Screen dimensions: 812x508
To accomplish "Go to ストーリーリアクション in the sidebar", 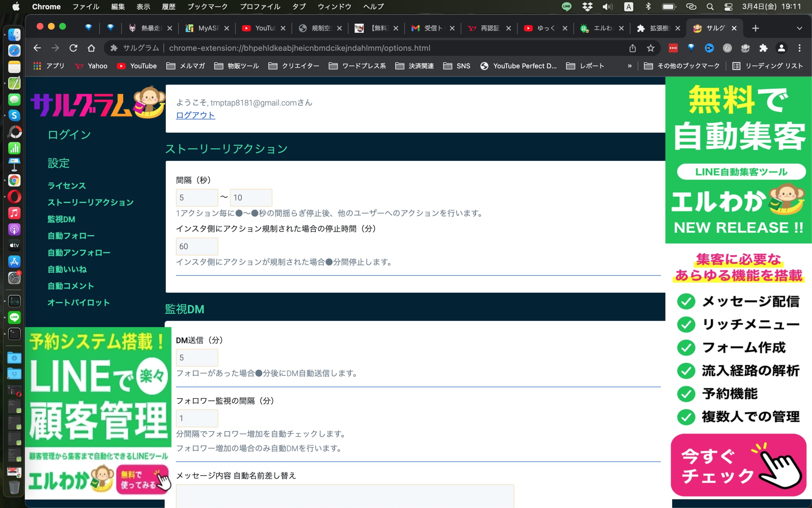I will click(x=90, y=202).
